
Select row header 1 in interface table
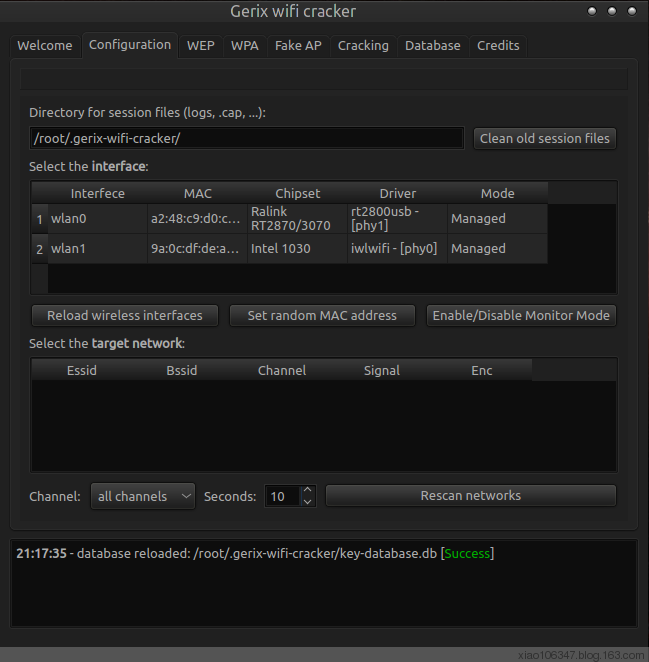(40, 219)
